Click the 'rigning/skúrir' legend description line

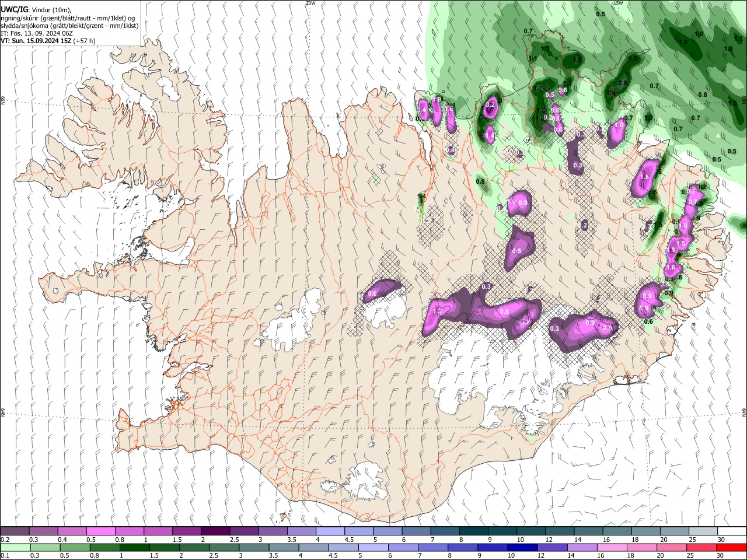tap(69, 18)
